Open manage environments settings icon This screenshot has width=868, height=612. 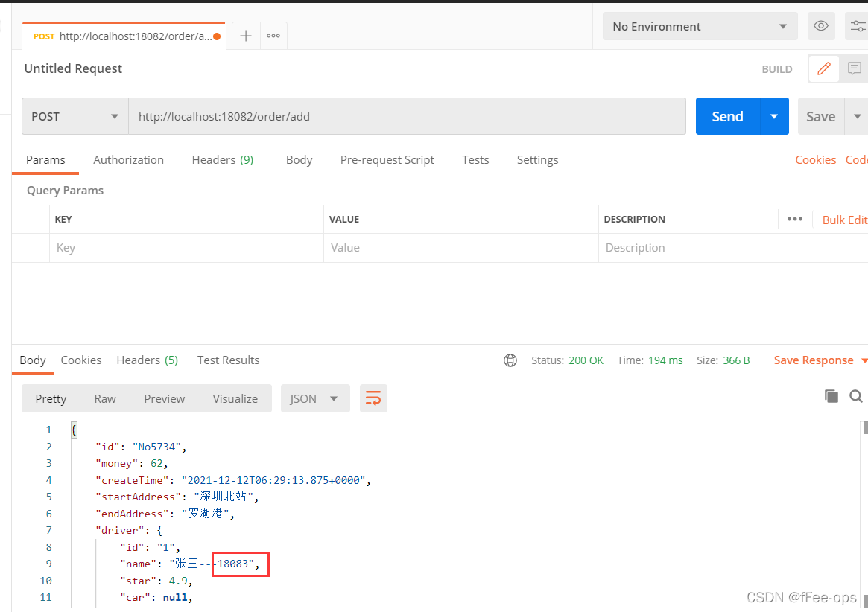pyautogui.click(x=858, y=26)
